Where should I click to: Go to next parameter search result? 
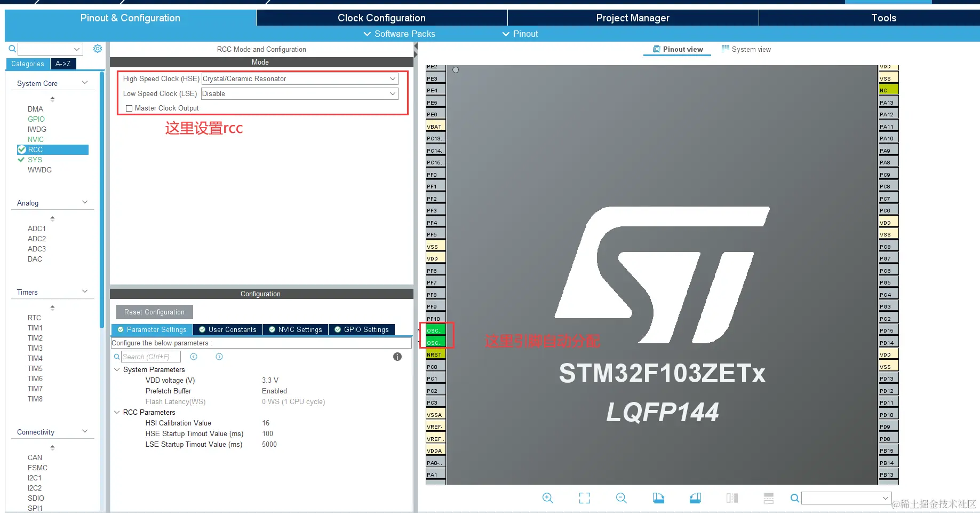point(219,357)
